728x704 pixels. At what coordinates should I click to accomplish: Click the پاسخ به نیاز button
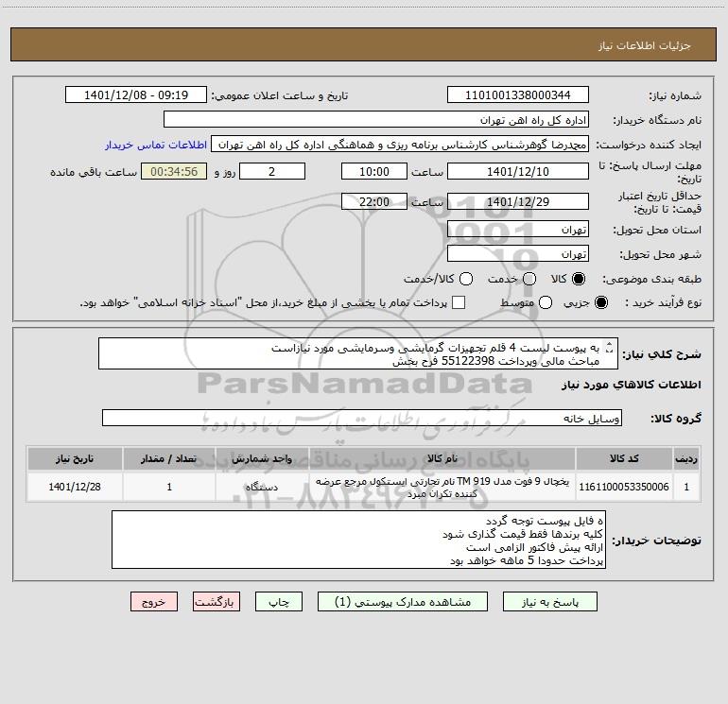point(550,602)
